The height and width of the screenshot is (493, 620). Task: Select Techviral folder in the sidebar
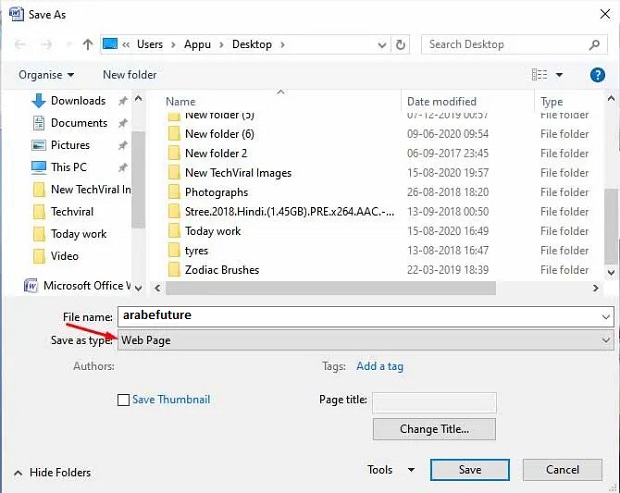pos(72,212)
